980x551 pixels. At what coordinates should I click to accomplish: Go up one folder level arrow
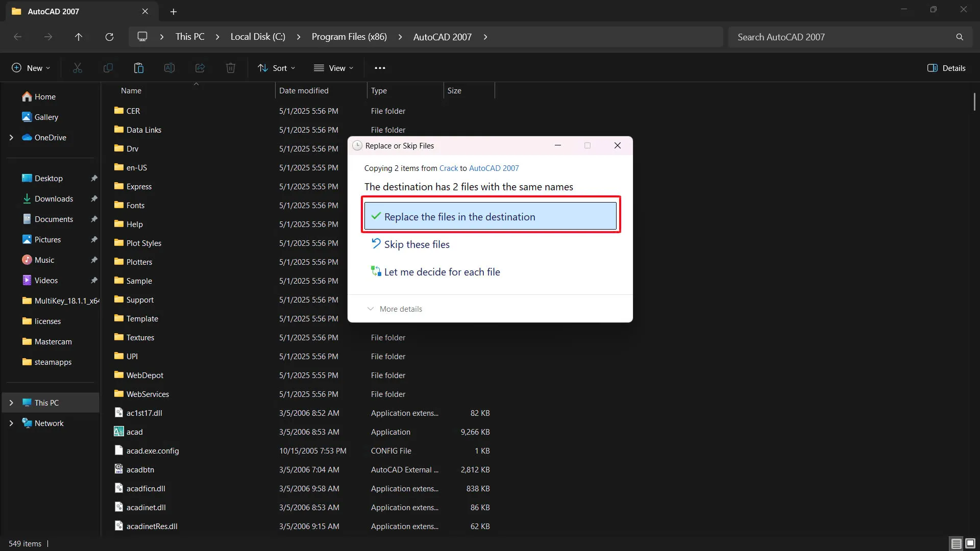click(x=79, y=37)
